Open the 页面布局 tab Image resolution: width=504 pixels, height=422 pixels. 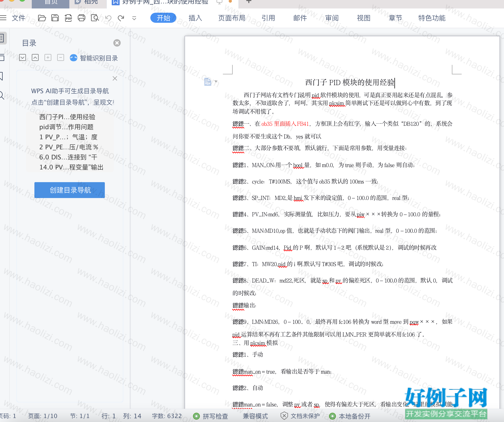tap(232, 18)
